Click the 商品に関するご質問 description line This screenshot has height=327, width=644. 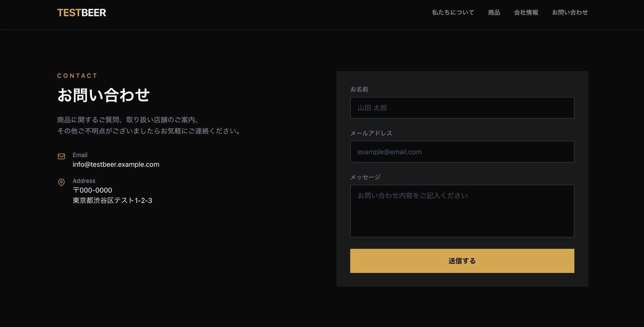click(128, 120)
